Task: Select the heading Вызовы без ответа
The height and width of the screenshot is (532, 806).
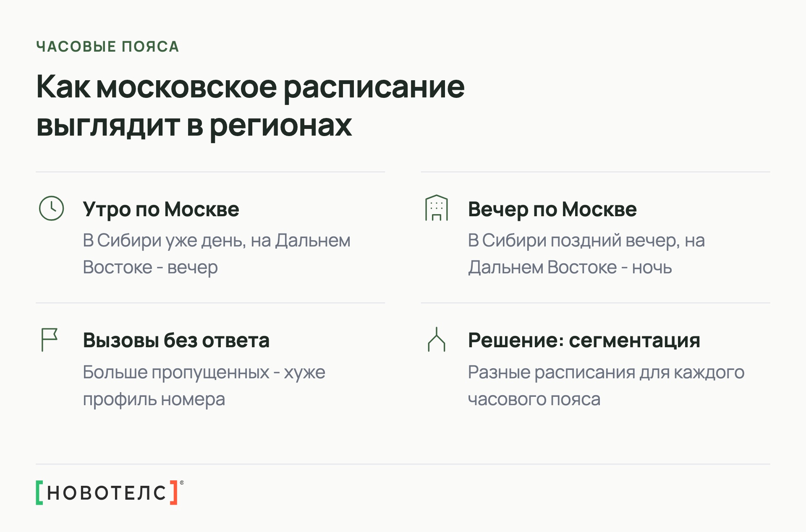Action: point(176,340)
